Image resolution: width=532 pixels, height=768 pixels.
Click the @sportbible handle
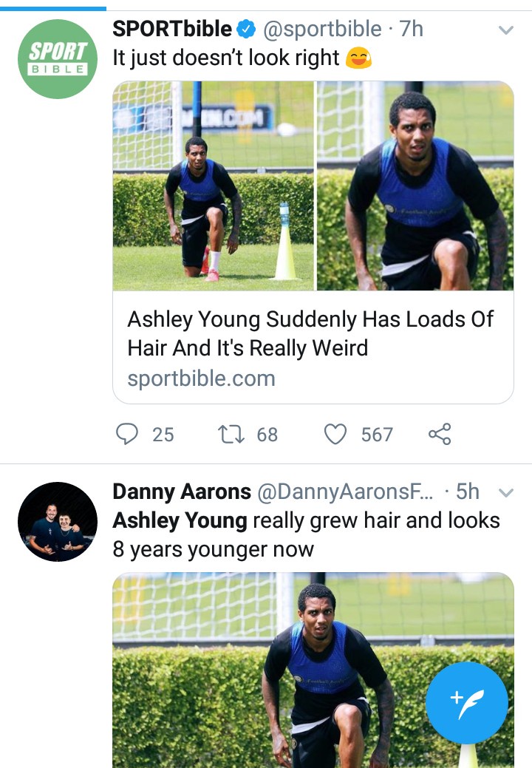click(324, 30)
